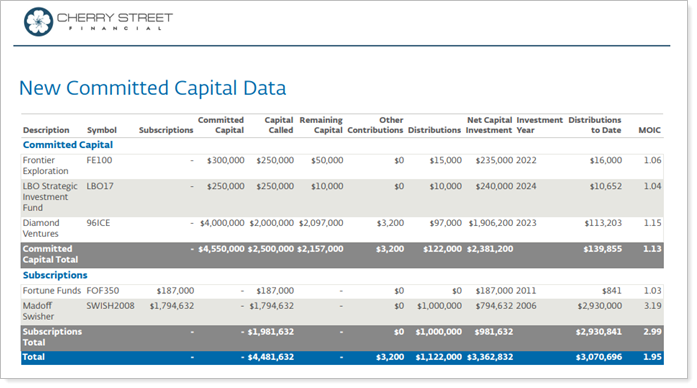This screenshot has height=388, width=697.
Task: Click the $3,070,696 total distributions value
Action: (x=598, y=357)
